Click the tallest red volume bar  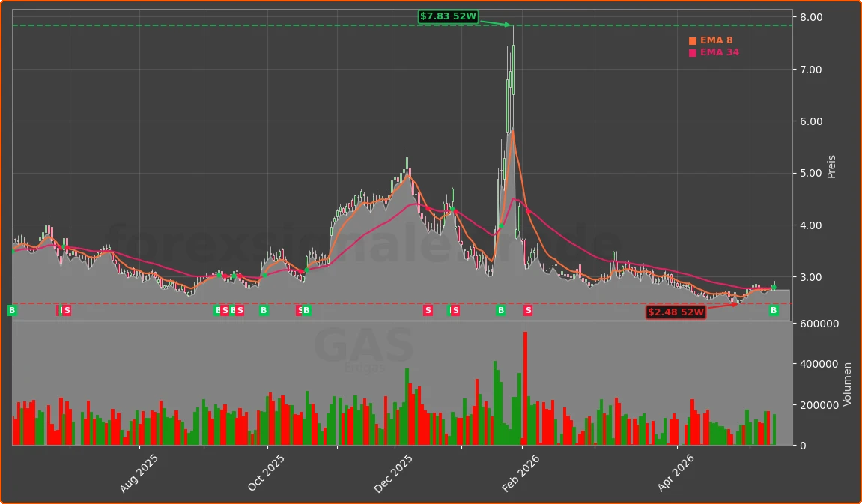[526, 389]
